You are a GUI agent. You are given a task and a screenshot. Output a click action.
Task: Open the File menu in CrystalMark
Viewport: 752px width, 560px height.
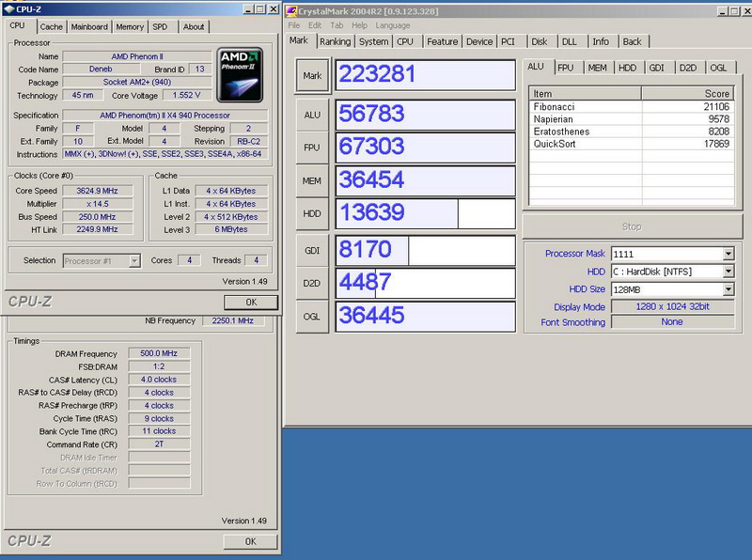pyautogui.click(x=294, y=25)
